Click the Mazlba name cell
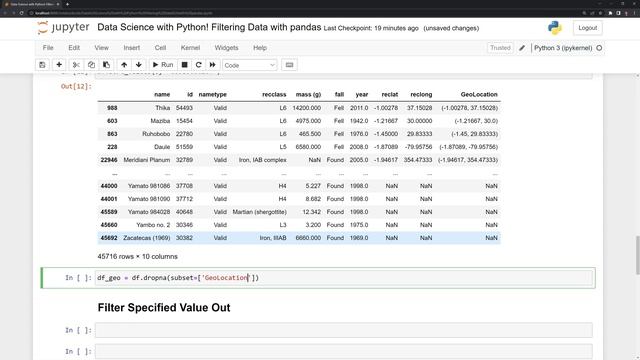The height and width of the screenshot is (360, 640). (x=160, y=121)
